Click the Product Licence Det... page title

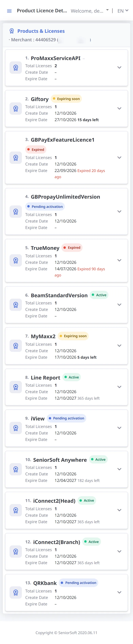(x=42, y=11)
